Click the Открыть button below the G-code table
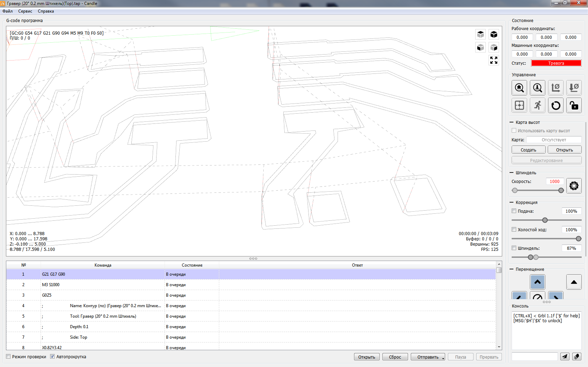 click(367, 357)
